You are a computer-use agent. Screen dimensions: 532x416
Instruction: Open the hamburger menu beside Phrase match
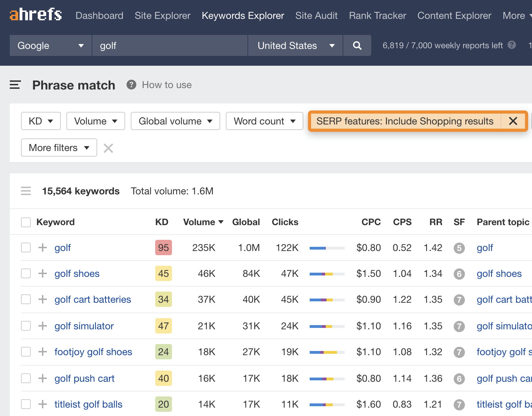[x=15, y=85]
